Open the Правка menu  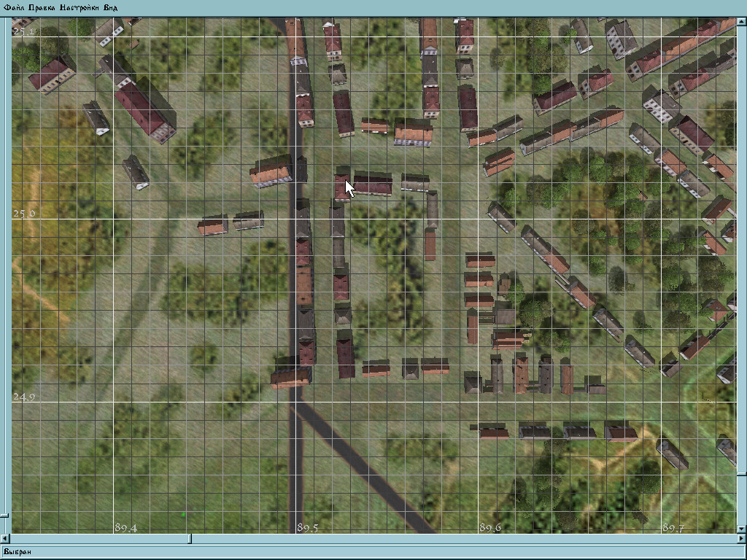pos(42,7)
